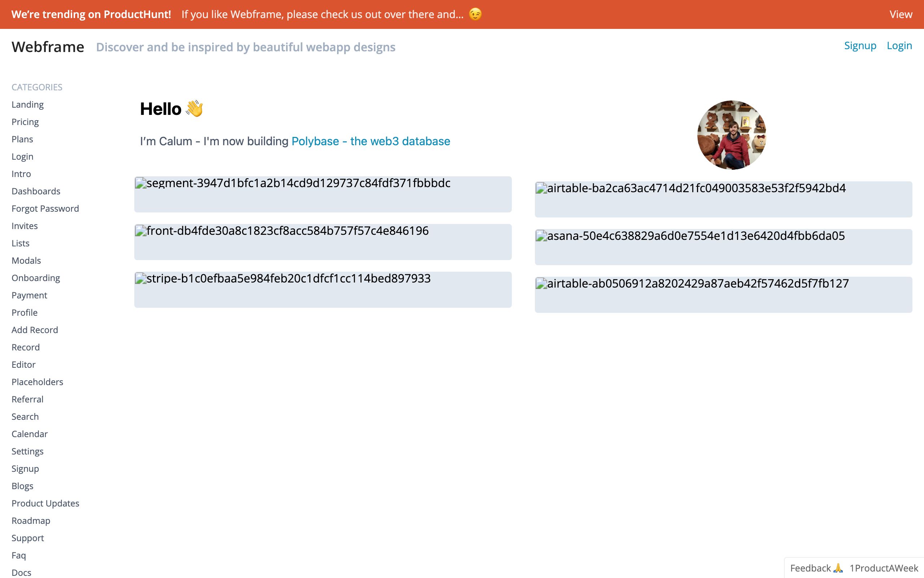Select the Settings category
924x578 pixels.
[x=27, y=451]
